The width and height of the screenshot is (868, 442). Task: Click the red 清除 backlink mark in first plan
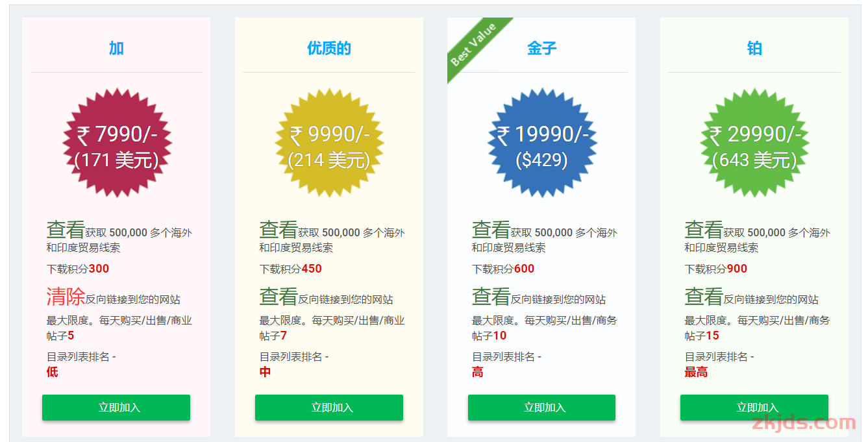(66, 297)
